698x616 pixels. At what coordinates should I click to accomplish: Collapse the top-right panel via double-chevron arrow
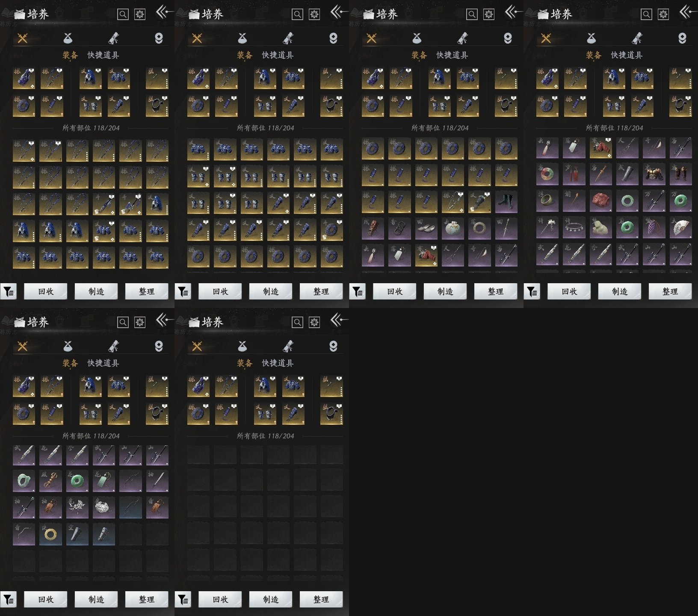[685, 12]
